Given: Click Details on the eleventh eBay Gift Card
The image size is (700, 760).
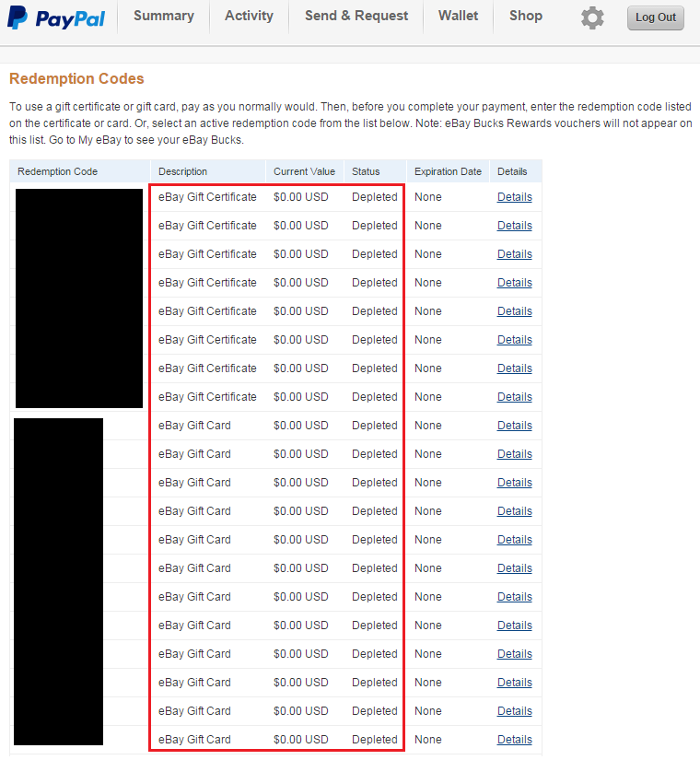Looking at the screenshot, I should [514, 712].
